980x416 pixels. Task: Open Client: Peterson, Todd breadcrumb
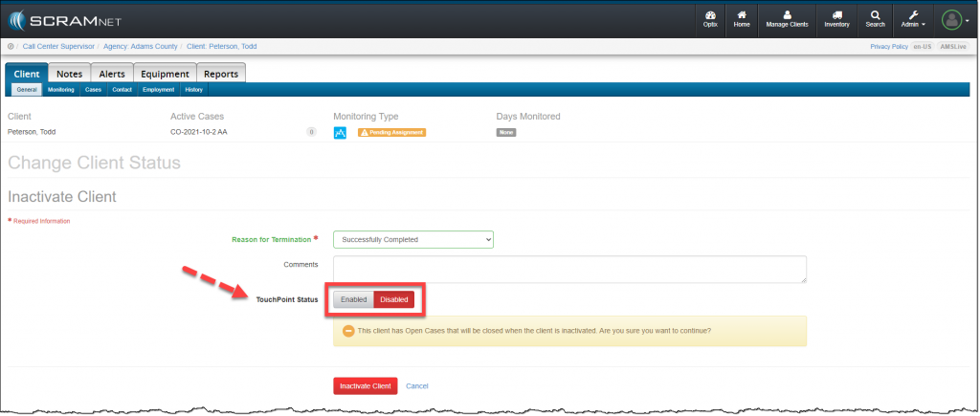pyautogui.click(x=222, y=46)
